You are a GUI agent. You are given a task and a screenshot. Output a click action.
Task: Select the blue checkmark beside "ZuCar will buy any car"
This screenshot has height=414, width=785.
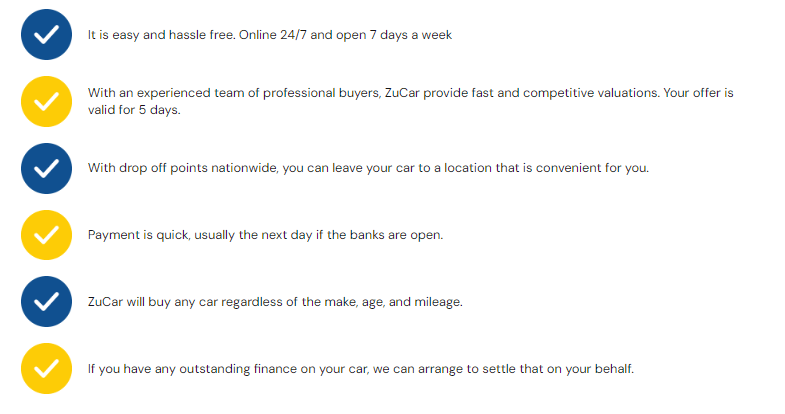46,301
